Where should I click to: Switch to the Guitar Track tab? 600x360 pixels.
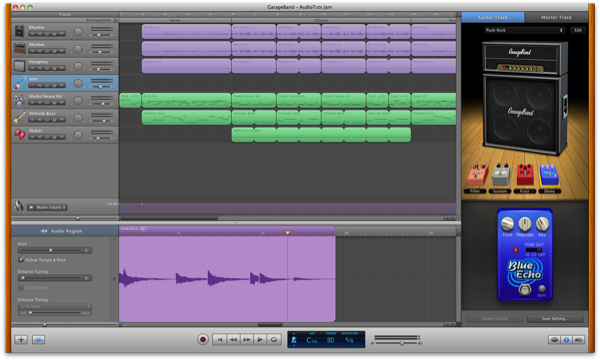pos(493,17)
